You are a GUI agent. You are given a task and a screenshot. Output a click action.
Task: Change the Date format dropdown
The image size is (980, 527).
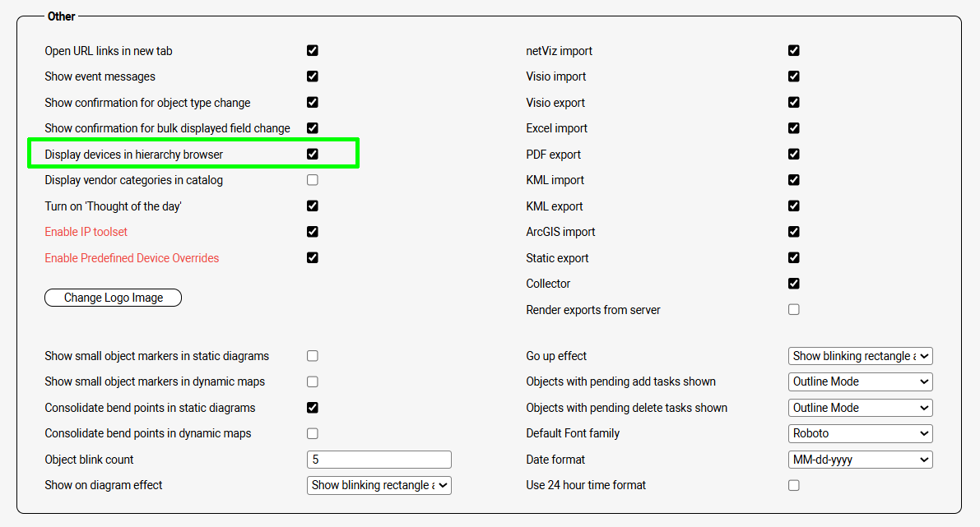pyautogui.click(x=860, y=460)
